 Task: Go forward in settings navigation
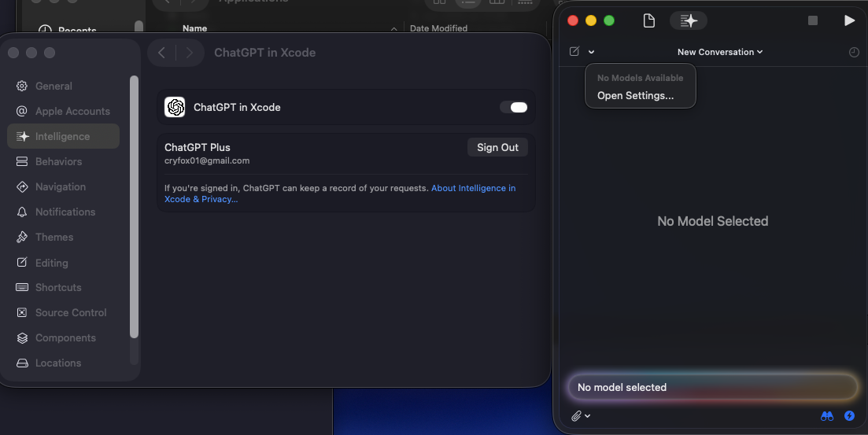[190, 53]
